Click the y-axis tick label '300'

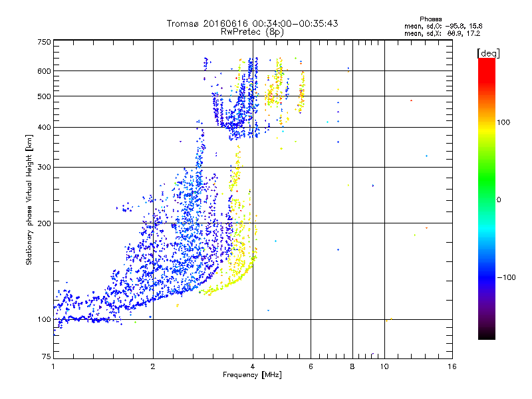point(44,168)
